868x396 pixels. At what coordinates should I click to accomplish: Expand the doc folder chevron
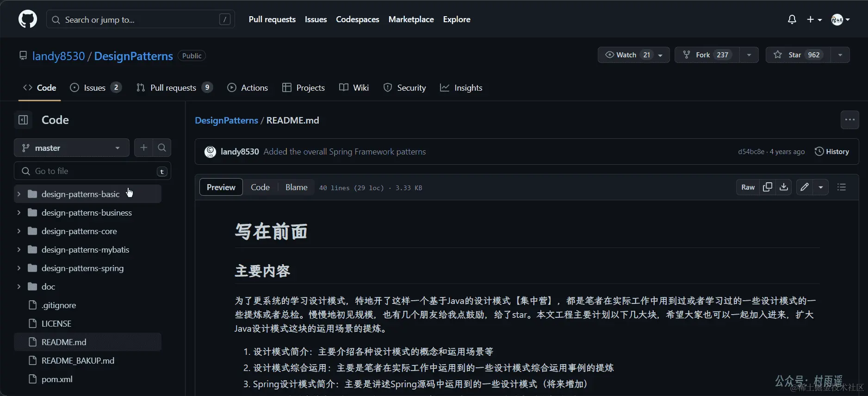tap(19, 286)
